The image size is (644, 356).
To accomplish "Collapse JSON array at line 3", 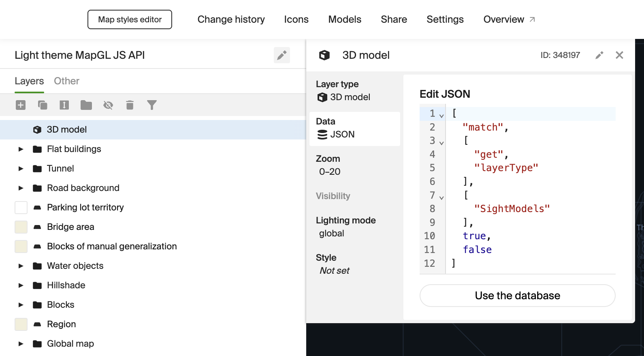I will pos(441,143).
